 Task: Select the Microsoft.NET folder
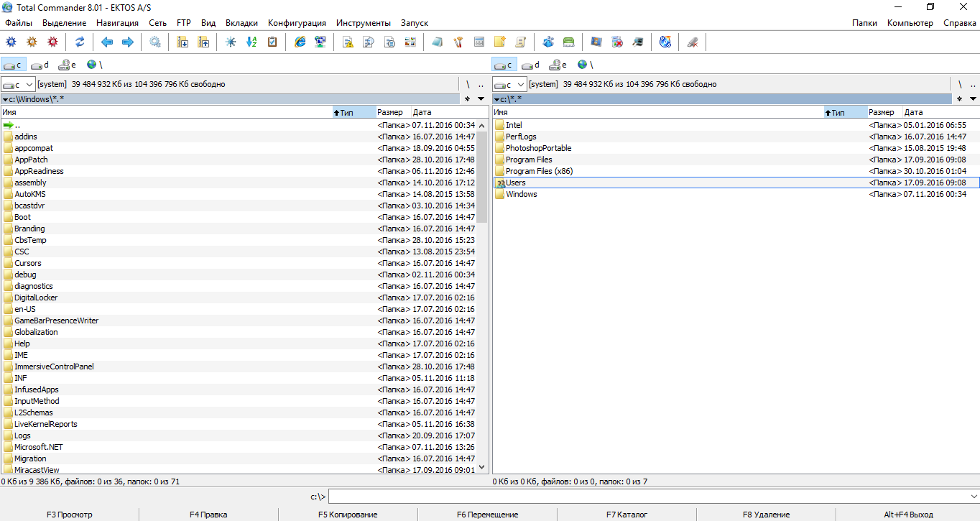[x=239, y=447]
